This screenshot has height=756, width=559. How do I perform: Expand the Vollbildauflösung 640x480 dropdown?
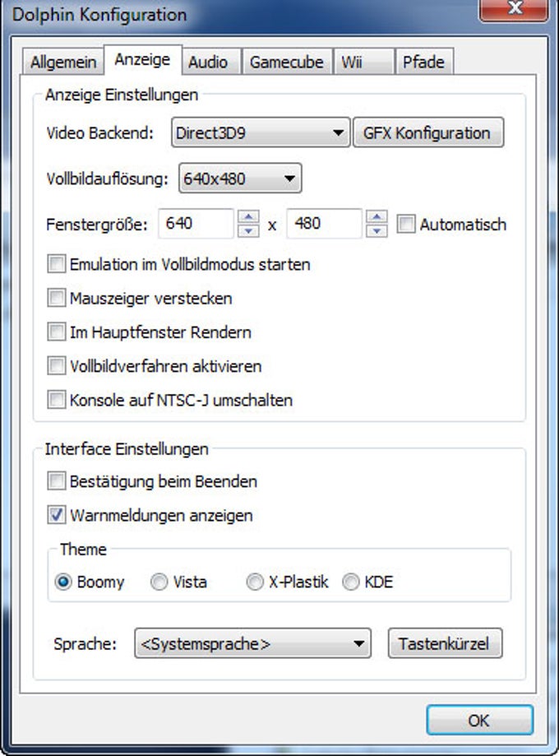click(240, 179)
